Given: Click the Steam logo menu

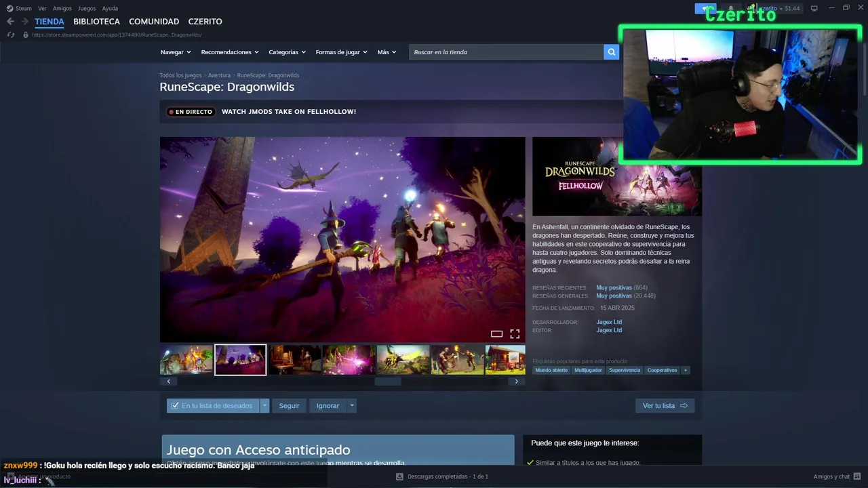Looking at the screenshot, I should tap(9, 8).
